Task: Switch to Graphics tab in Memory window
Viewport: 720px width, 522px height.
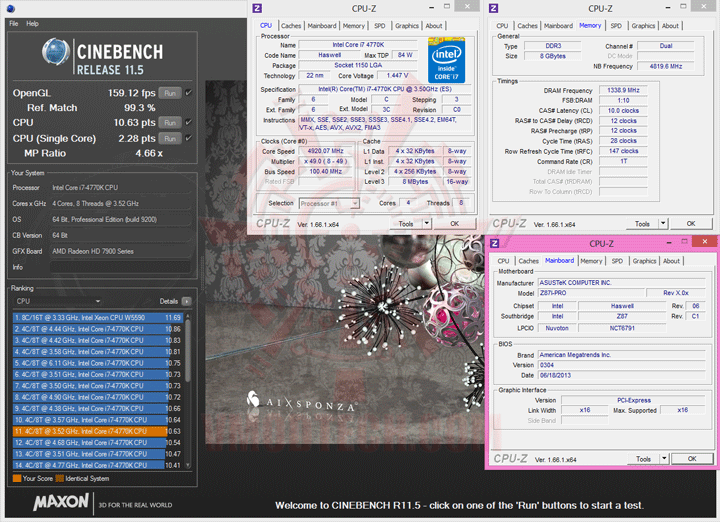Action: 643,26
